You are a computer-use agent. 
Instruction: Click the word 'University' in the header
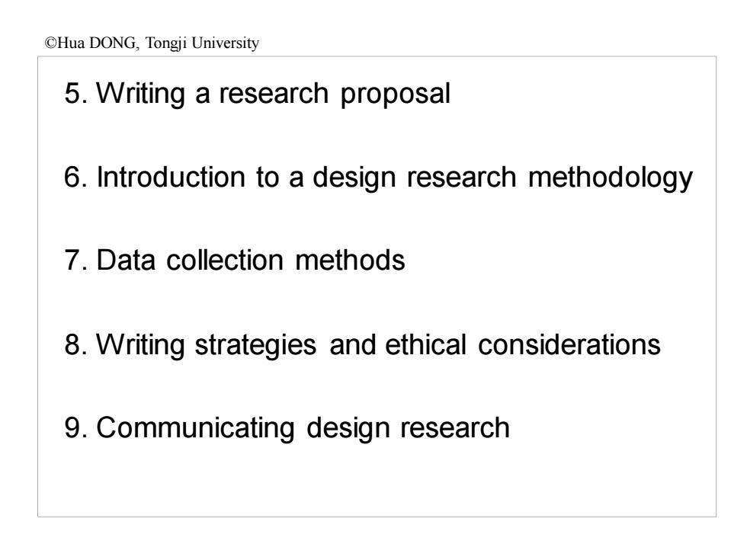coord(225,43)
